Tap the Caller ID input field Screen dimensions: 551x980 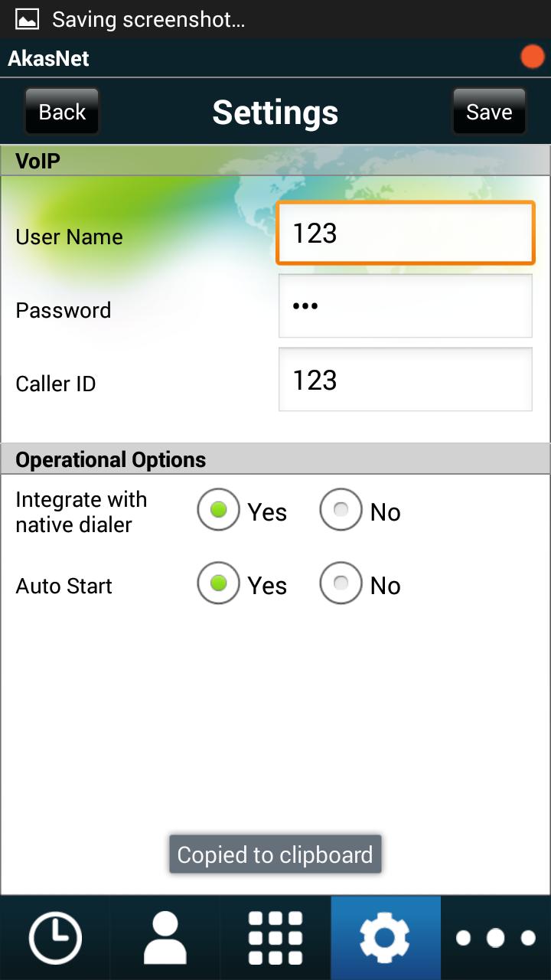[x=405, y=380]
